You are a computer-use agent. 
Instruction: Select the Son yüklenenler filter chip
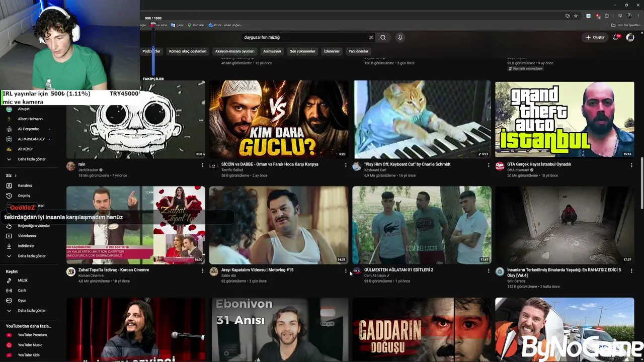[x=302, y=51]
